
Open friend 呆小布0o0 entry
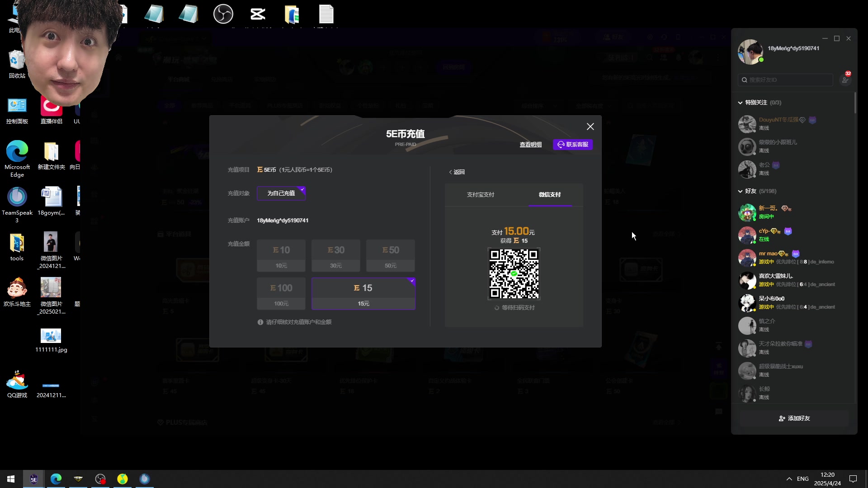pos(793,303)
